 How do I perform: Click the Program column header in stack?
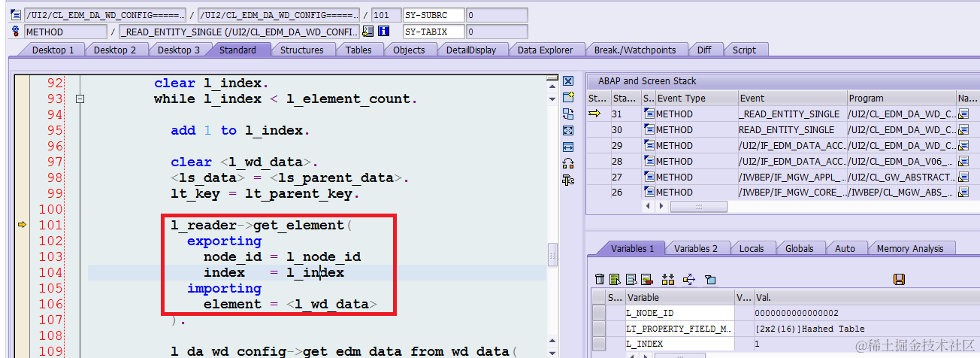tap(901, 98)
